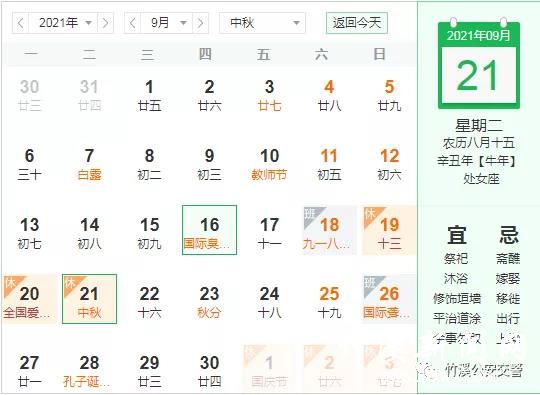Screen dimensions: 540x395
Task: Select September 14 初八
Action: tap(90, 233)
